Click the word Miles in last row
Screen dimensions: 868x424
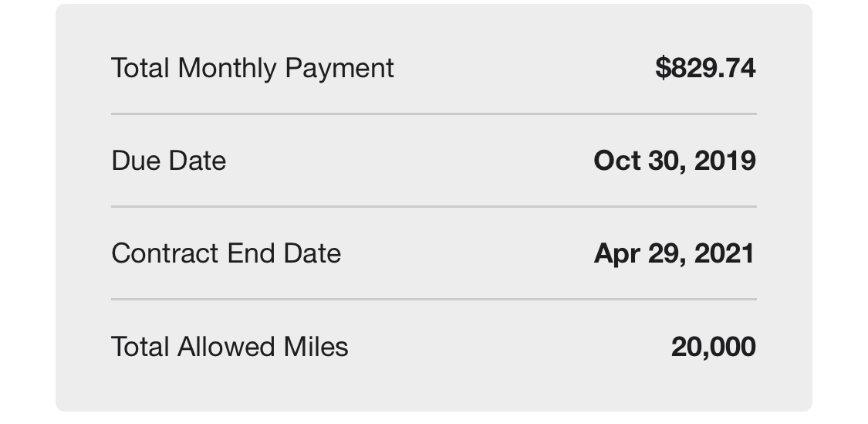[x=316, y=347]
